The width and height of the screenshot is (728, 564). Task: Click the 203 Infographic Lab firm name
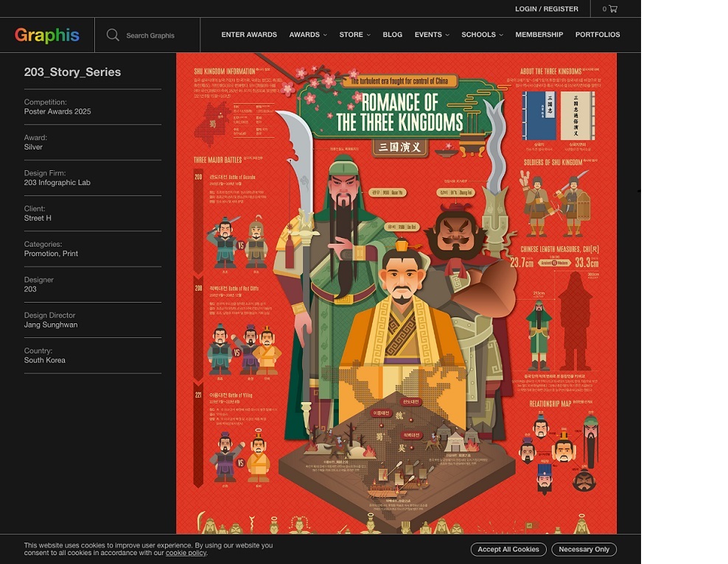[57, 183]
